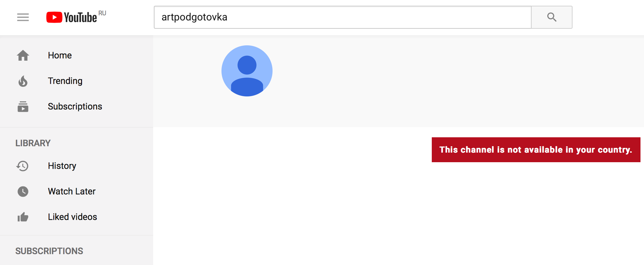This screenshot has width=644, height=265.
Task: Click the Home house icon
Action: click(23, 56)
